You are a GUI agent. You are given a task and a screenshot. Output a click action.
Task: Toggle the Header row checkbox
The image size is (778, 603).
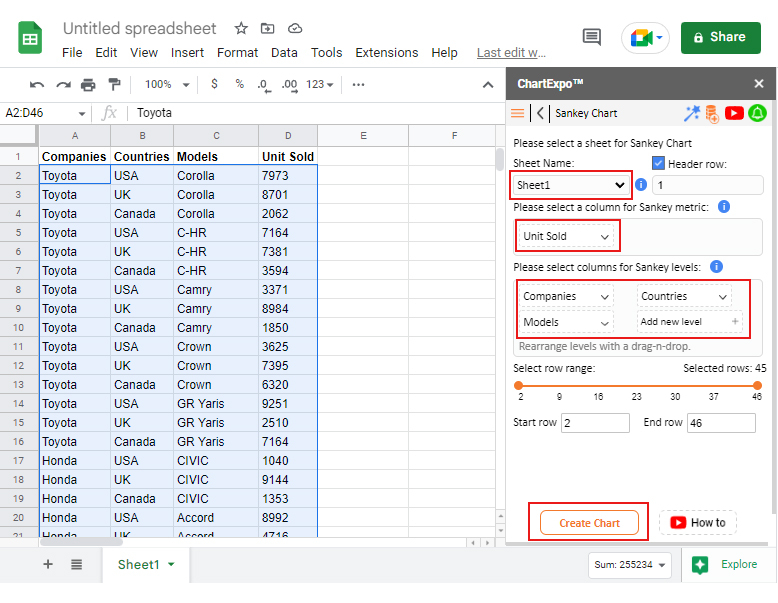[658, 163]
